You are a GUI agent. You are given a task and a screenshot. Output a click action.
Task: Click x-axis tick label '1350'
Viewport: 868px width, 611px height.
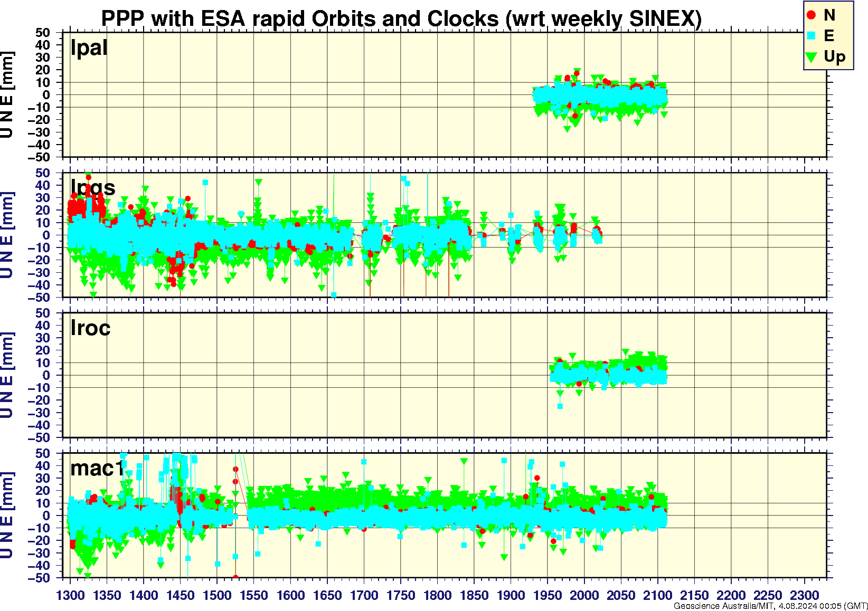[x=107, y=596]
